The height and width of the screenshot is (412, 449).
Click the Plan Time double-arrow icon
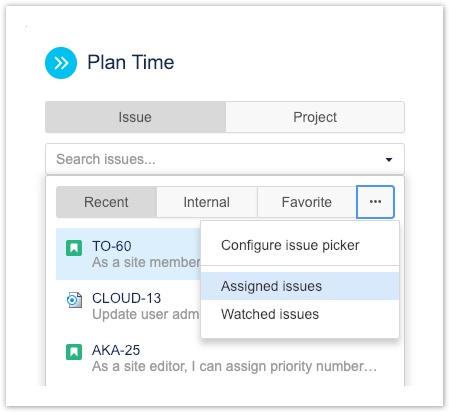tap(61, 63)
